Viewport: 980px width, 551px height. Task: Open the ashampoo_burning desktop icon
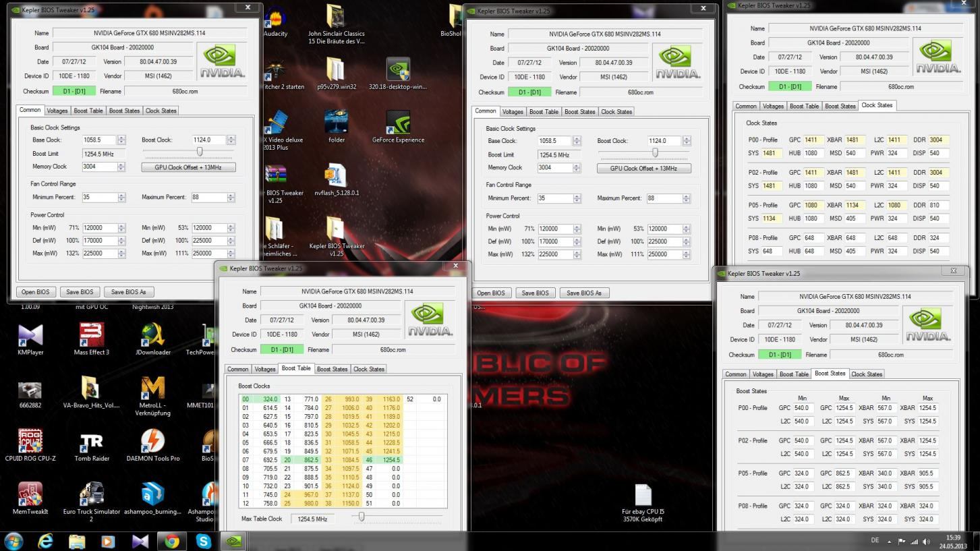153,498
